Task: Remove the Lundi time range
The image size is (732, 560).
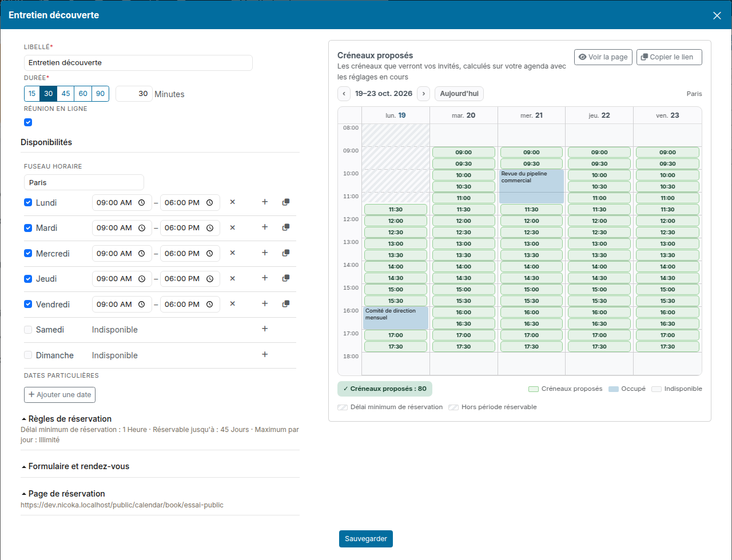Action: (232, 202)
